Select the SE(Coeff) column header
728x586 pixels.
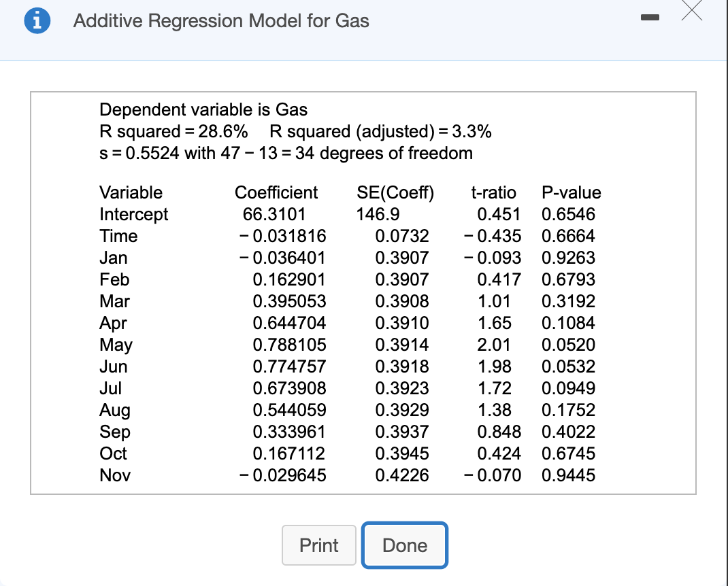[x=395, y=192]
